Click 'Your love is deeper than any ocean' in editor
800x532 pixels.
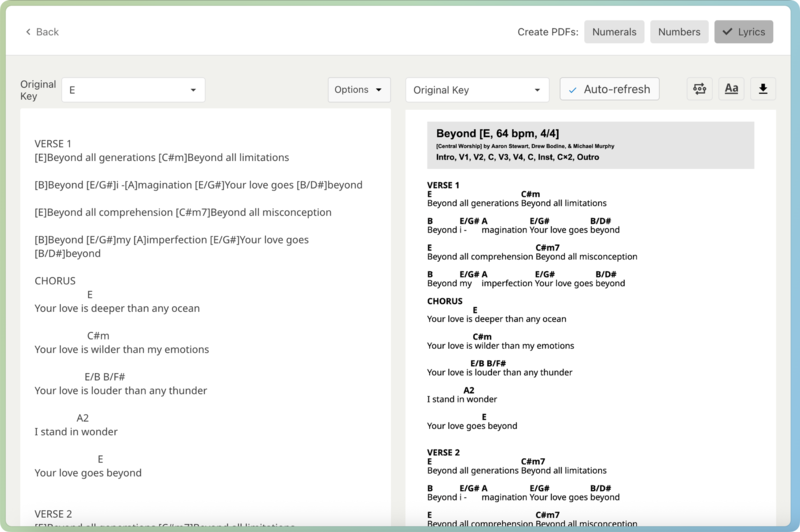click(117, 309)
